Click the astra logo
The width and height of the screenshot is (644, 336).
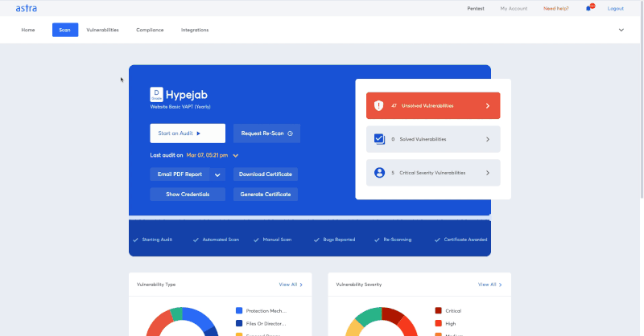pyautogui.click(x=27, y=8)
